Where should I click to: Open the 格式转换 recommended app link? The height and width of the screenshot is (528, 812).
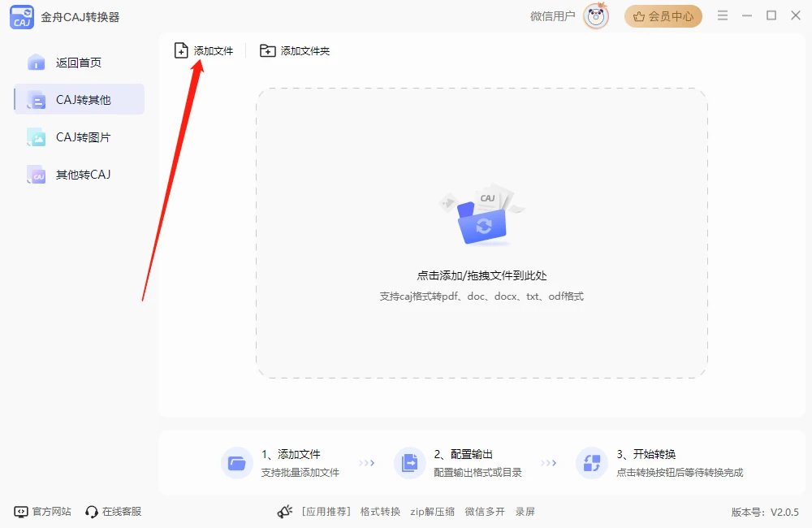(380, 512)
